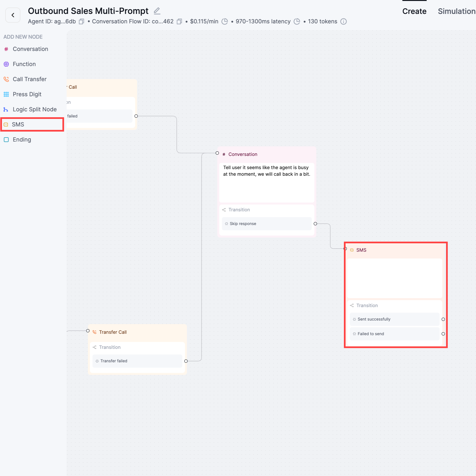This screenshot has height=476, width=476.
Task: Rename flow using the pencil icon
Action: (x=157, y=11)
